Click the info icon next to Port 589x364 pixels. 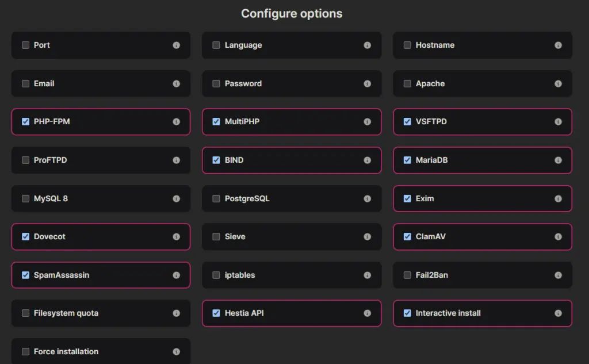pyautogui.click(x=176, y=45)
